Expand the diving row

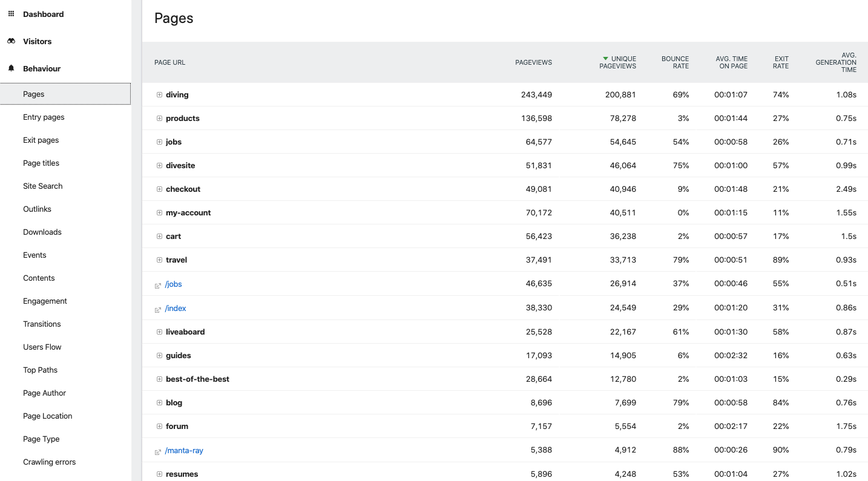click(159, 95)
